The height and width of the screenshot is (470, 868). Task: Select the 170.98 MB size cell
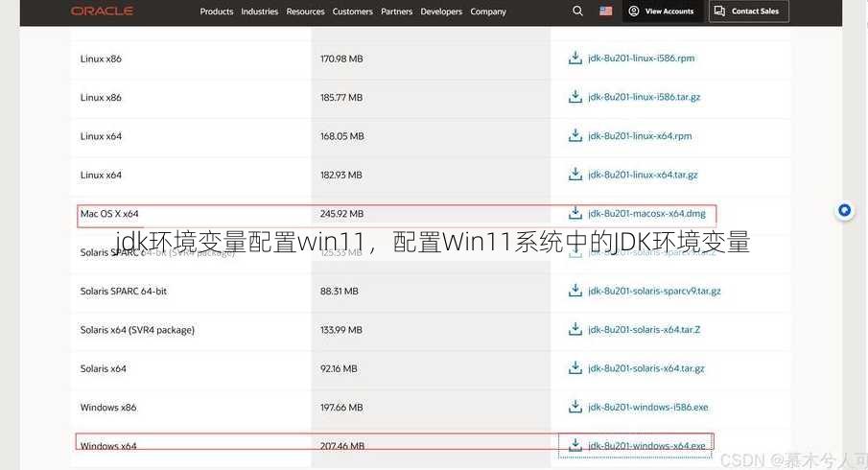coord(341,59)
